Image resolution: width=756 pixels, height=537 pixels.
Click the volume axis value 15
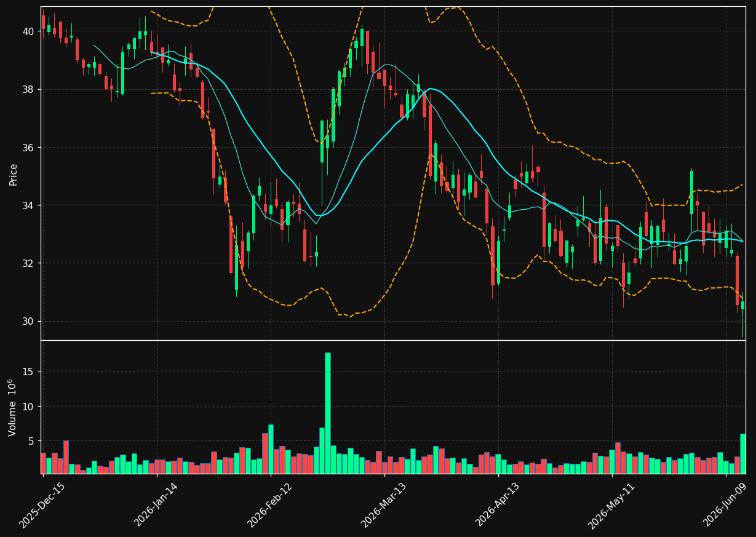[x=30, y=372]
